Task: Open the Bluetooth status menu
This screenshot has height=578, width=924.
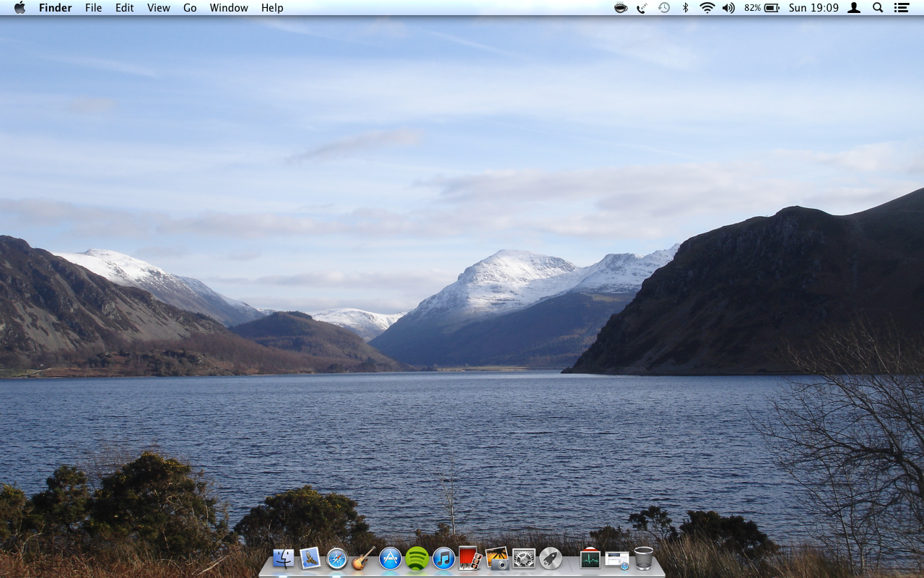Action: point(686,8)
